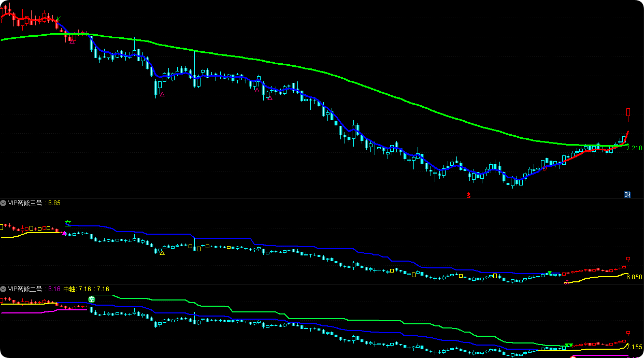Click the magenta filled triangle in VIP智能三号 panel
The height and width of the screenshot is (358, 644).
click(x=64, y=234)
